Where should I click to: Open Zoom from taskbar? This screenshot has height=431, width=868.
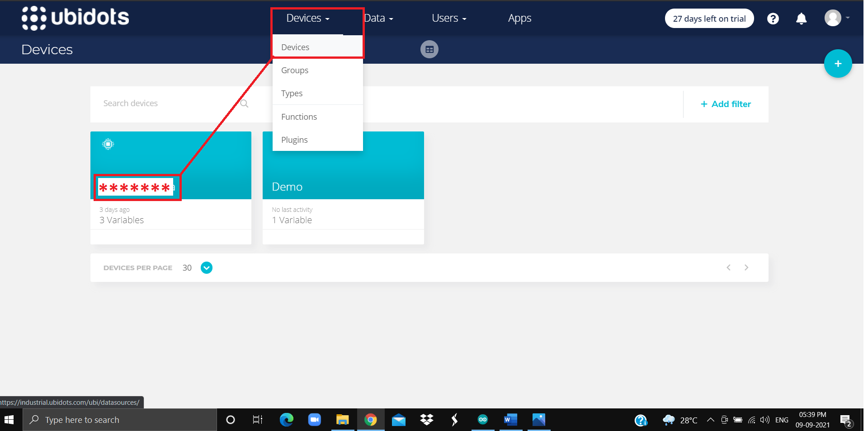[314, 420]
